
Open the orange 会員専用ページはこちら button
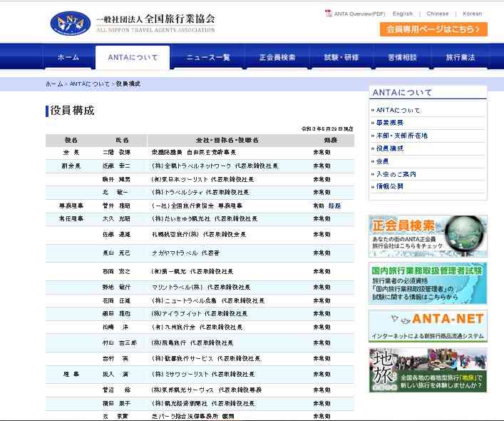(x=433, y=29)
